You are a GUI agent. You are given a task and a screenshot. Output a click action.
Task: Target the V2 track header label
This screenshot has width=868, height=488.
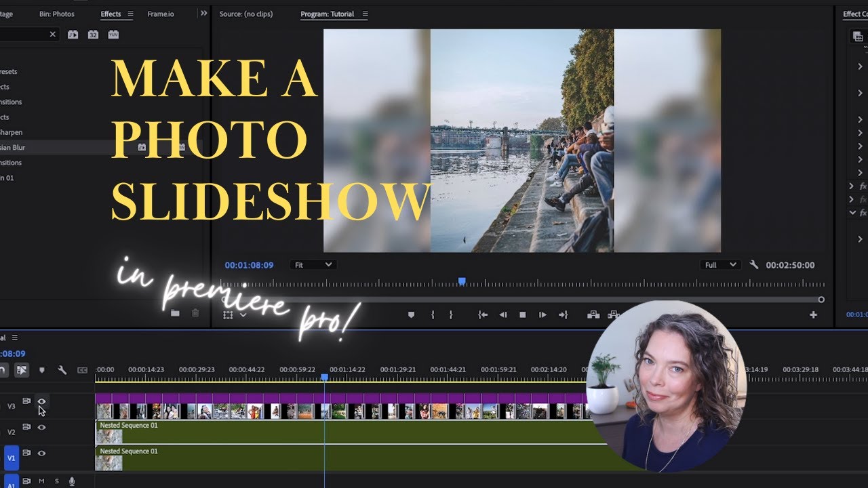pyautogui.click(x=11, y=432)
